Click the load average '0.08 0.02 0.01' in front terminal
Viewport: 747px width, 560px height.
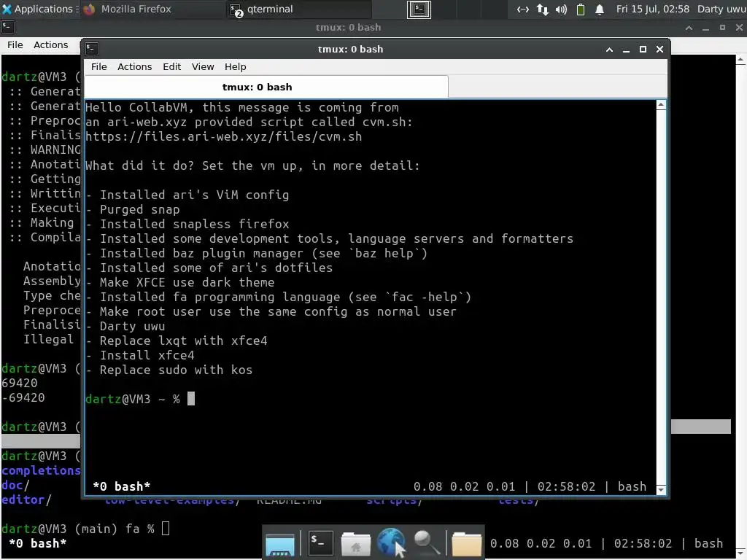point(464,486)
